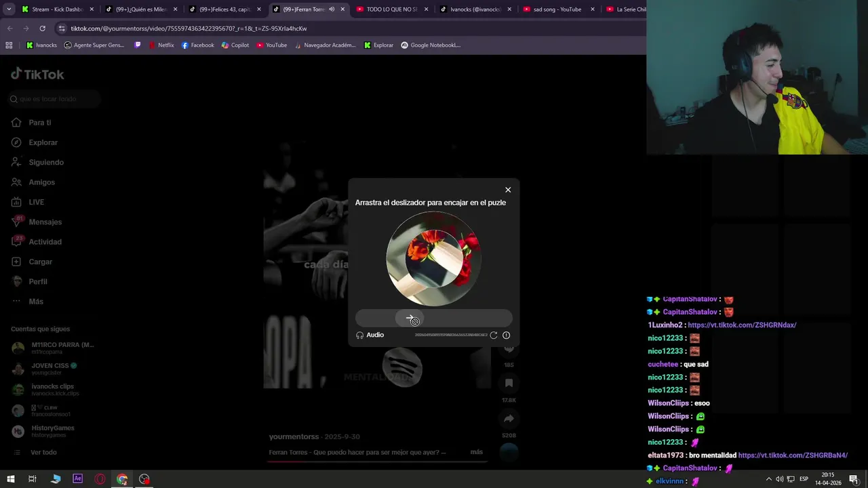
Task: Open Google NotebookLM bookmark
Action: pyautogui.click(x=431, y=45)
